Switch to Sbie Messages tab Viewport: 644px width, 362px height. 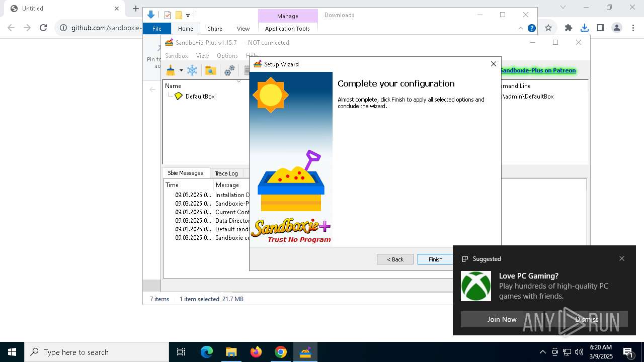pos(185,173)
